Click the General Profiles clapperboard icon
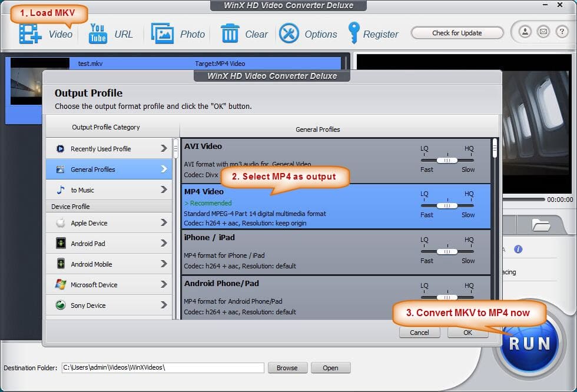 pos(60,169)
